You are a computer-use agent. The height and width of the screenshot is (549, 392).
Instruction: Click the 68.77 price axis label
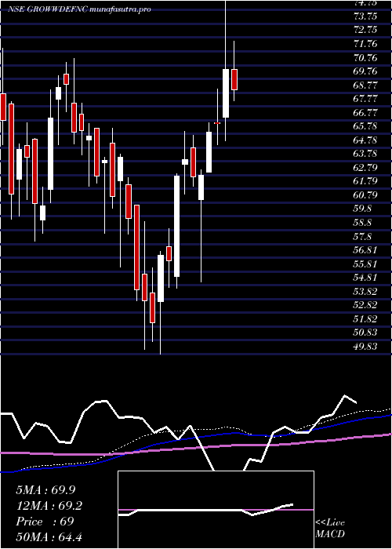(x=365, y=85)
